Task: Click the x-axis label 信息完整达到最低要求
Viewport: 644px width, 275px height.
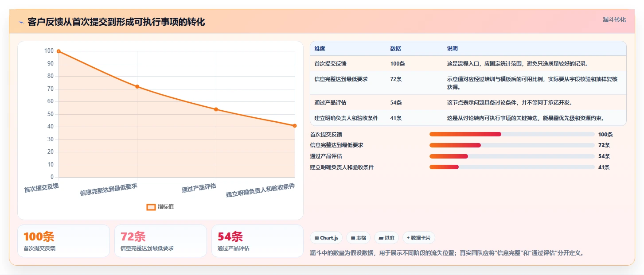Action: click(109, 190)
